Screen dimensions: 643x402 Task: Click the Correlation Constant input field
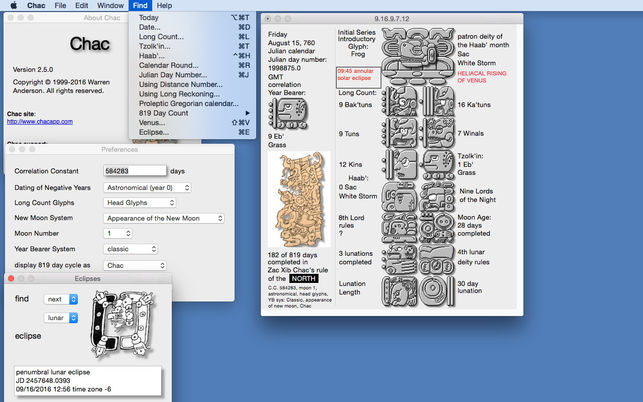(x=135, y=171)
